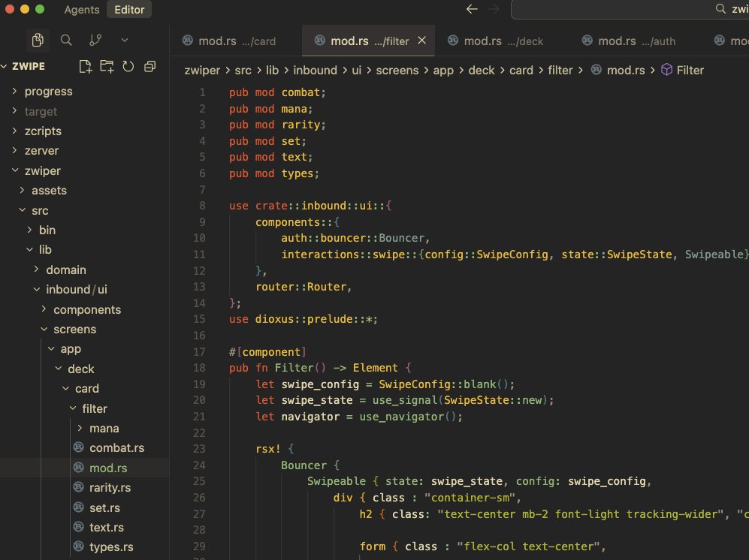Create a new file in ZWIPE
The image size is (749, 560).
[85, 66]
